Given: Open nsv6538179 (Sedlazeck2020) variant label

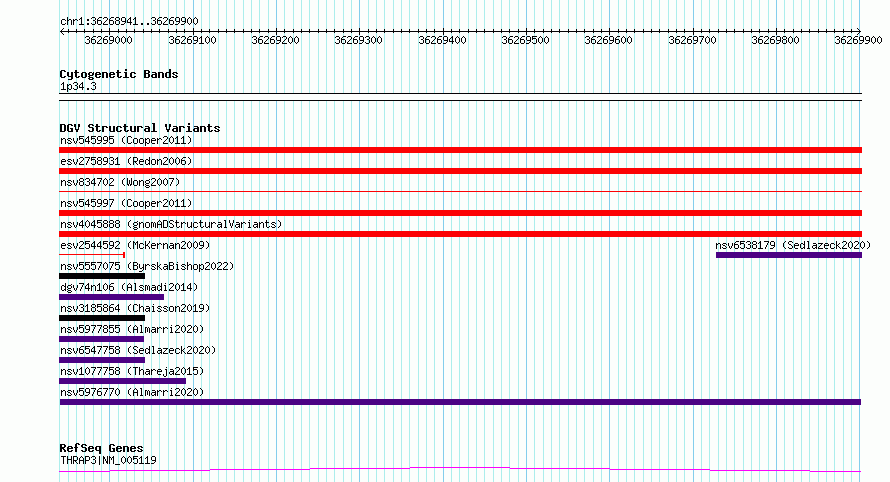Looking at the screenshot, I should point(793,245).
